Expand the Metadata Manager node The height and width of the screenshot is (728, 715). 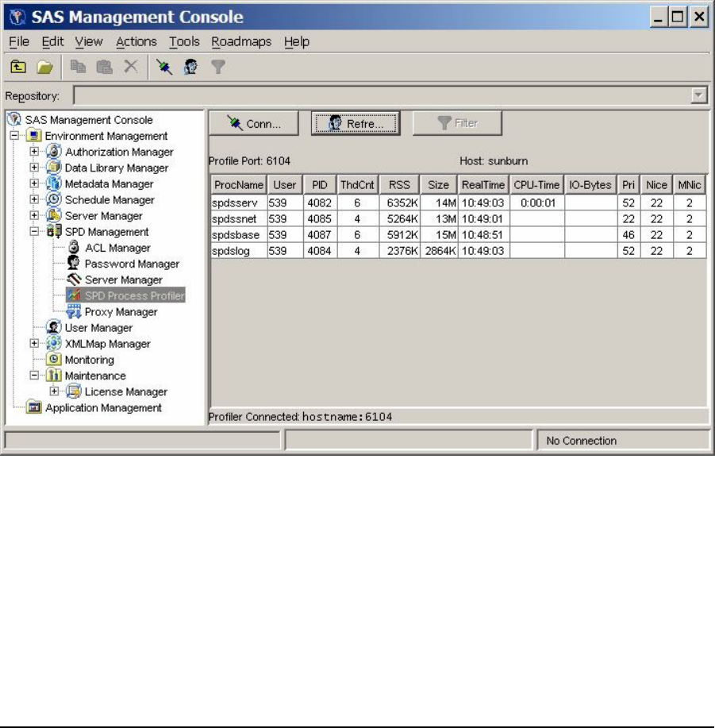click(34, 183)
